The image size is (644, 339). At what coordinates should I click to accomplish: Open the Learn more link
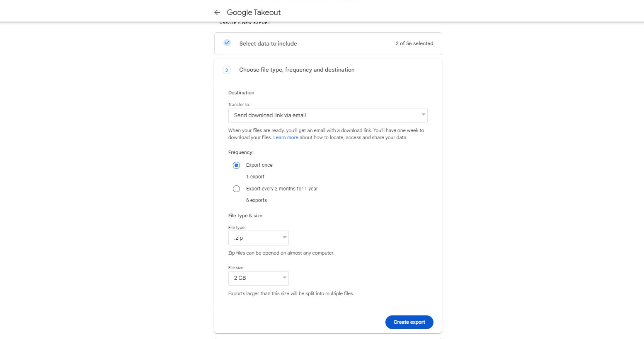pyautogui.click(x=286, y=137)
